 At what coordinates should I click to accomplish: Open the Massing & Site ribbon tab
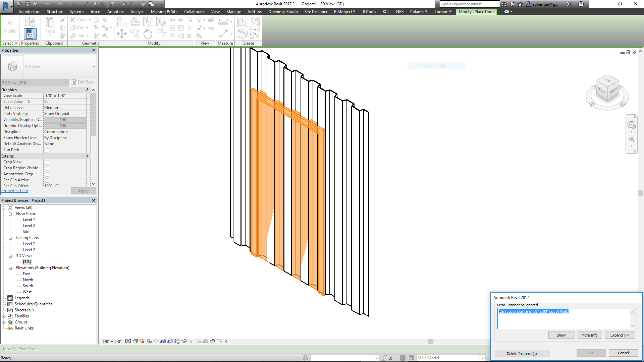[x=164, y=12]
